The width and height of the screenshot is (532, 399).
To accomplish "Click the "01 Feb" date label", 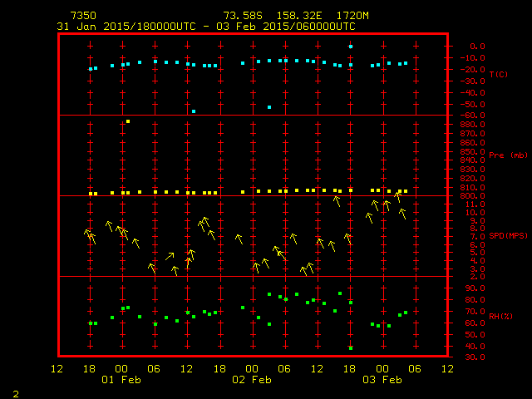I will tap(121, 380).
